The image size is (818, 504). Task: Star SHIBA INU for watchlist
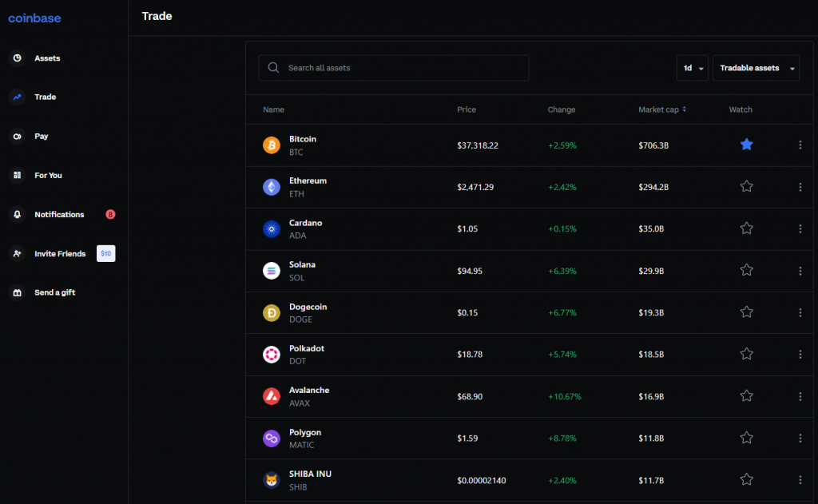pyautogui.click(x=747, y=479)
